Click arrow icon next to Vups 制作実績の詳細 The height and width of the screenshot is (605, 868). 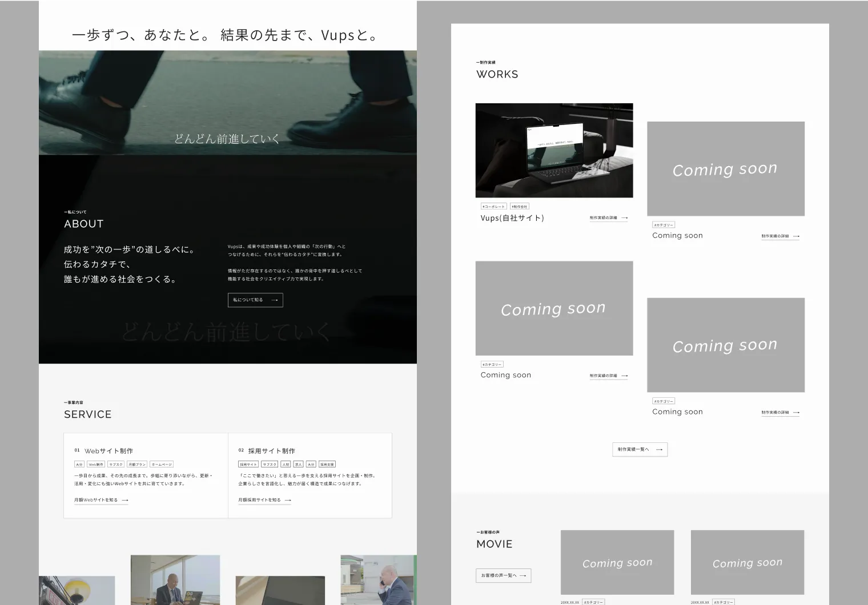(x=625, y=218)
